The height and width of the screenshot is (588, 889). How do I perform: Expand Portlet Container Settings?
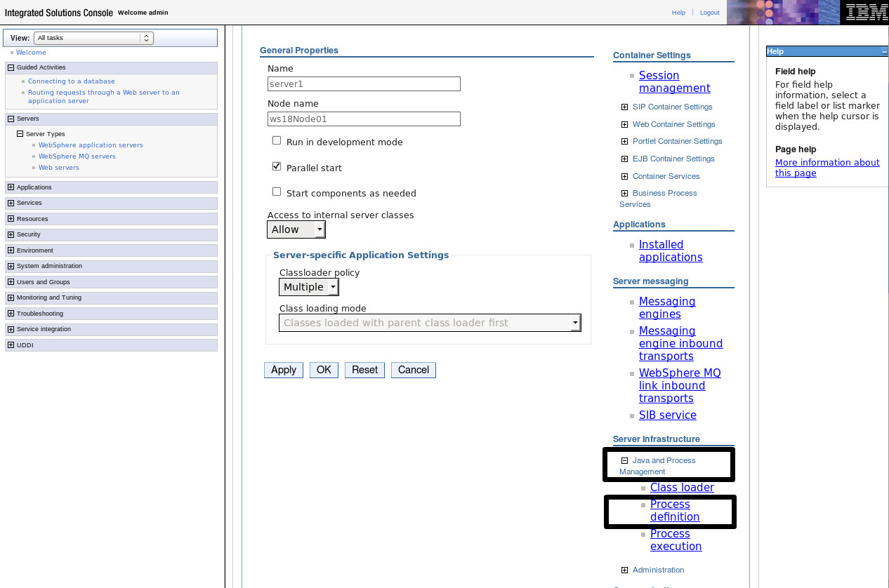pos(624,142)
